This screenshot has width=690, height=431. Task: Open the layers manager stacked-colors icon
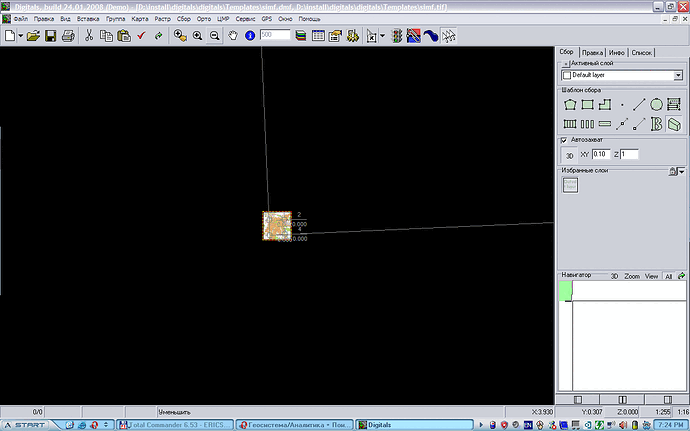tap(301, 36)
